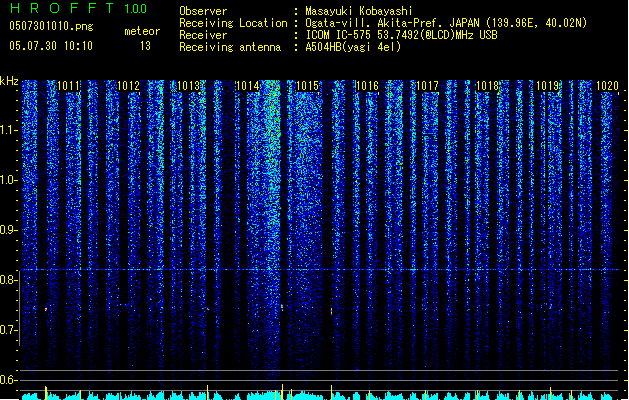629x400 pixels.
Task: Click the Receiver label
Action: pos(203,35)
